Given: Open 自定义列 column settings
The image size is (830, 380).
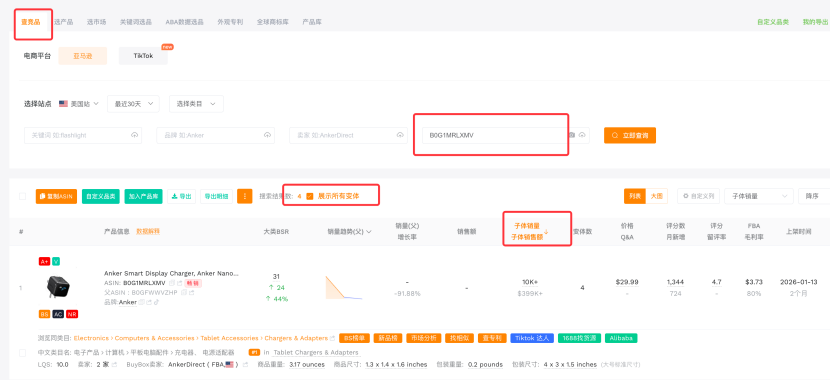Looking at the screenshot, I should coord(698,196).
